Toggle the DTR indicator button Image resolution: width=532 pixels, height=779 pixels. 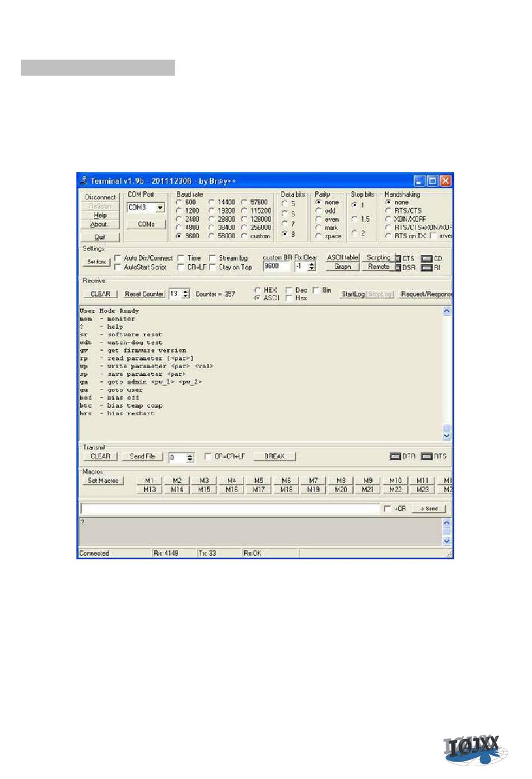pos(395,456)
